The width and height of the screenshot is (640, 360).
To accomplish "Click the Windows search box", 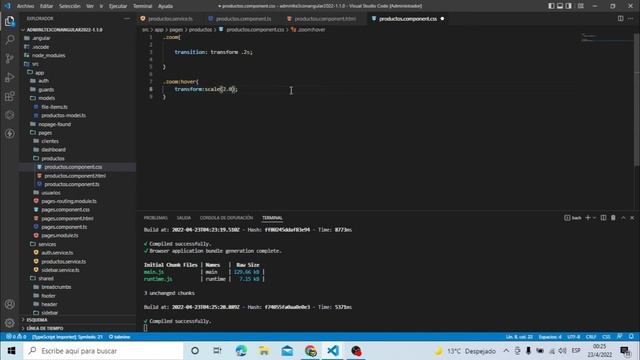I will [104, 351].
